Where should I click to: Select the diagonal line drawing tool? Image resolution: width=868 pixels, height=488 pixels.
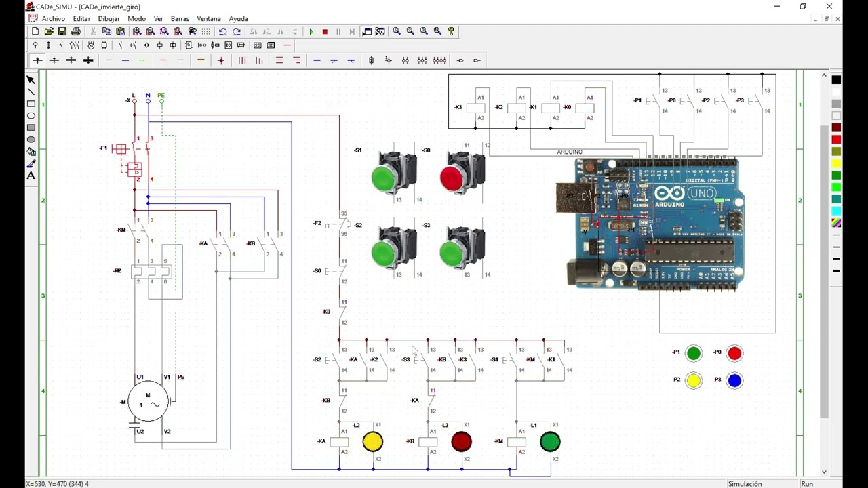point(31,91)
